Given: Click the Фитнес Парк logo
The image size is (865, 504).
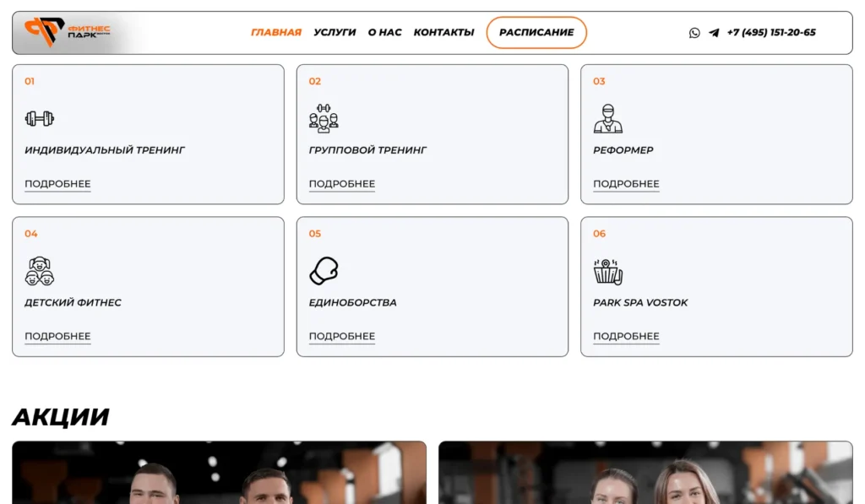Looking at the screenshot, I should (68, 32).
